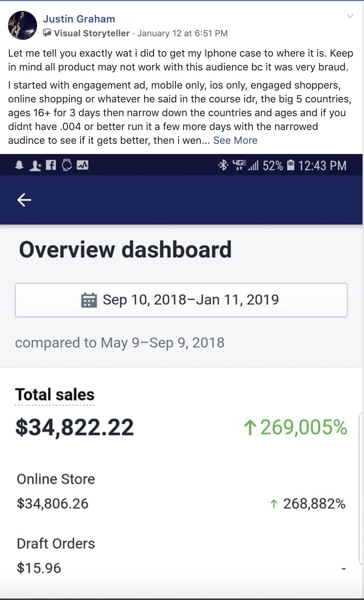Tap the back arrow in the header

coord(24,200)
